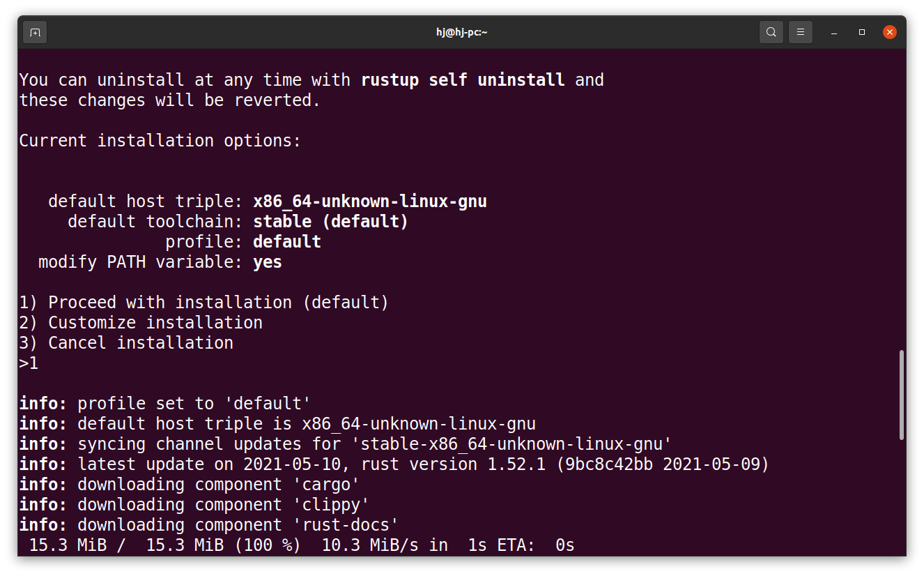This screenshot has height=576, width=924.
Task: Click the title bar label hj@hj-pc:~
Action: 461,31
